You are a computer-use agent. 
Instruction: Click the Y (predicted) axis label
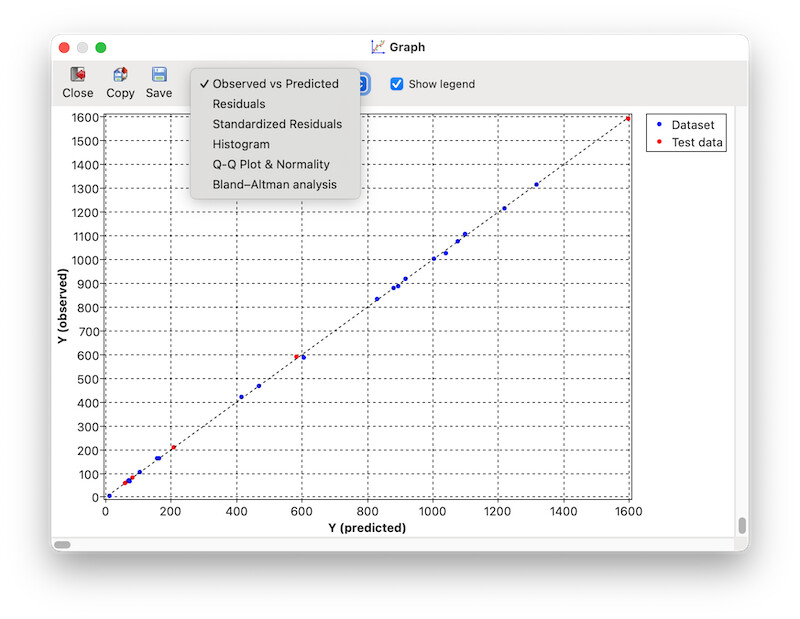pos(367,528)
